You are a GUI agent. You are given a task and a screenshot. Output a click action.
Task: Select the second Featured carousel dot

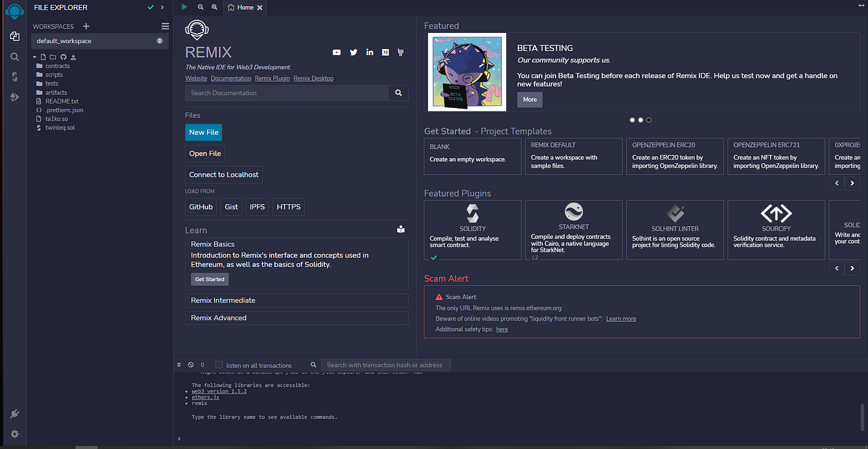(x=640, y=120)
